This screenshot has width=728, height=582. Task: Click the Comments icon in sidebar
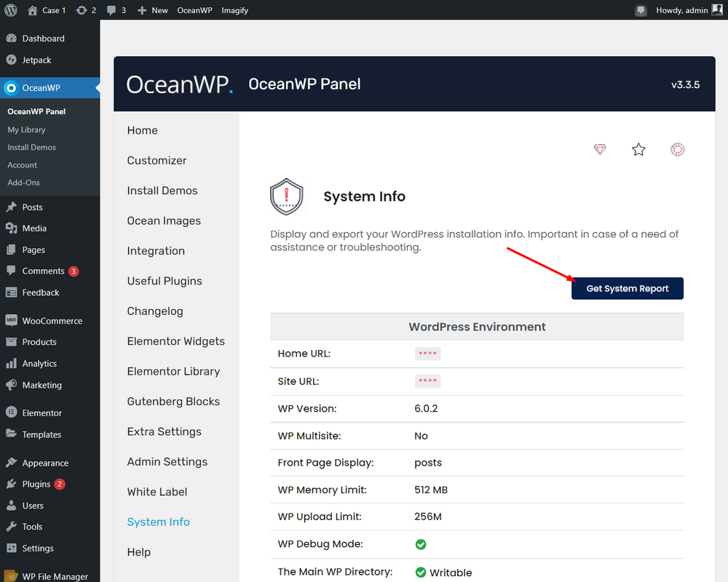point(11,271)
